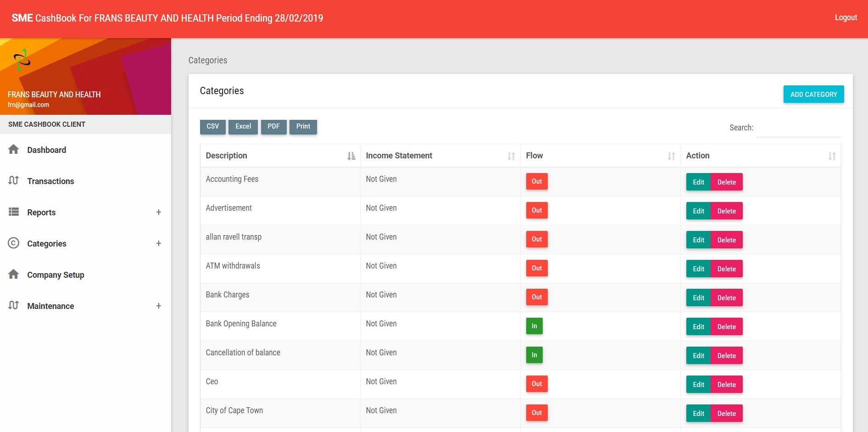Select the 'Advertisement' description cell
Viewport: 868px width, 432px height.
point(280,211)
